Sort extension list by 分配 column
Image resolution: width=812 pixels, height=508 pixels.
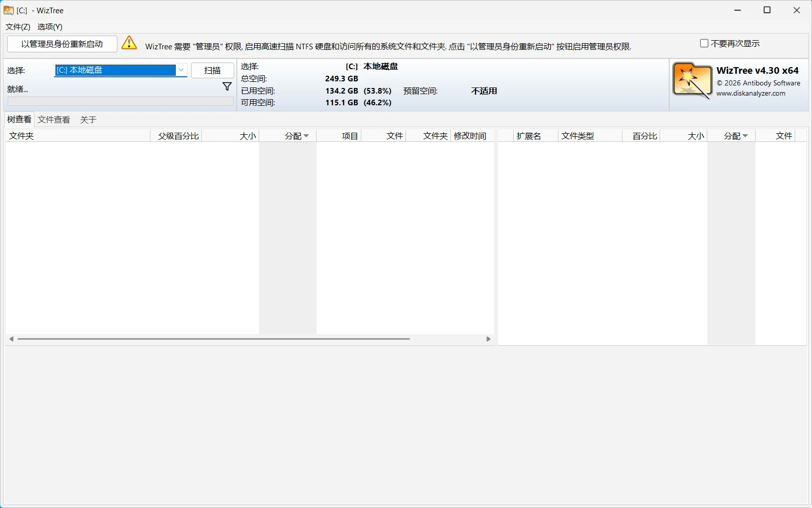731,136
